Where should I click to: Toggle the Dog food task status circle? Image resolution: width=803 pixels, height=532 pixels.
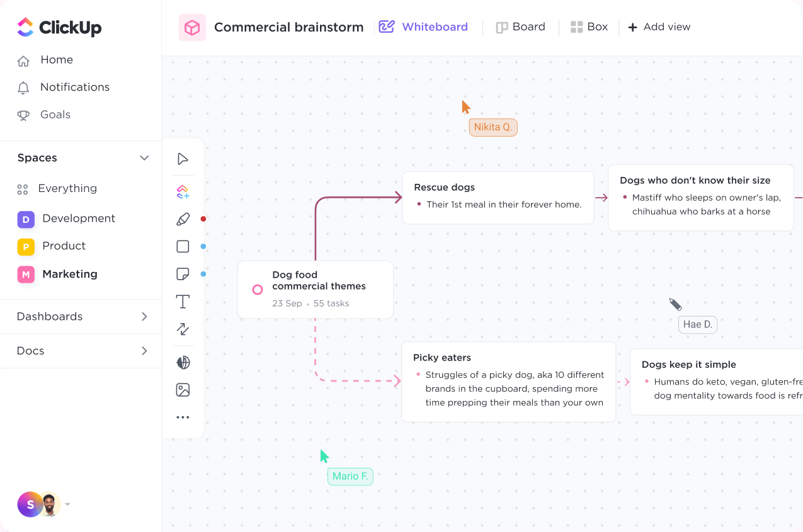pos(258,290)
